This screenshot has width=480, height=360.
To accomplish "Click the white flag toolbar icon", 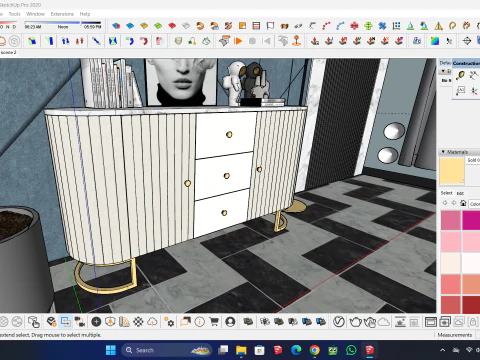I will [x=270, y=26].
